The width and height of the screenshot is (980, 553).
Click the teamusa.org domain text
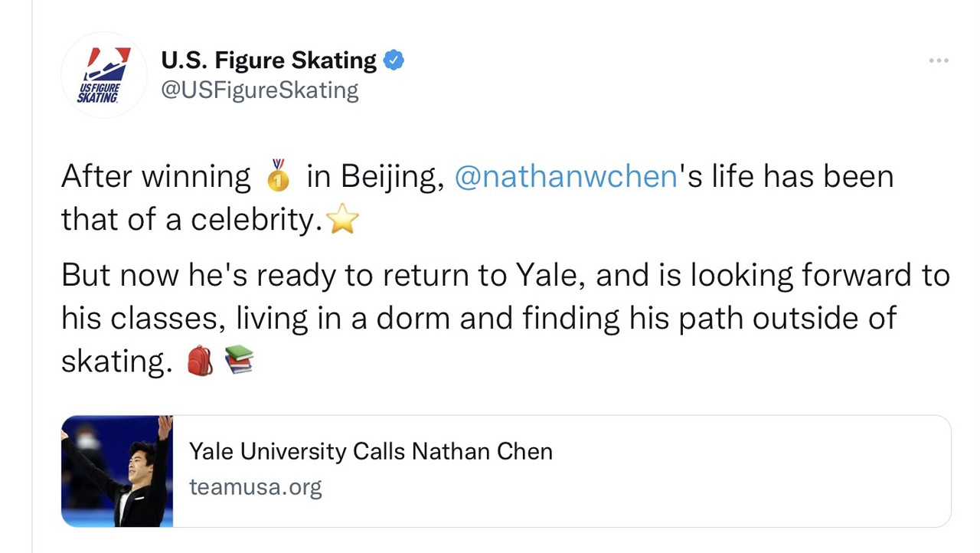[256, 486]
